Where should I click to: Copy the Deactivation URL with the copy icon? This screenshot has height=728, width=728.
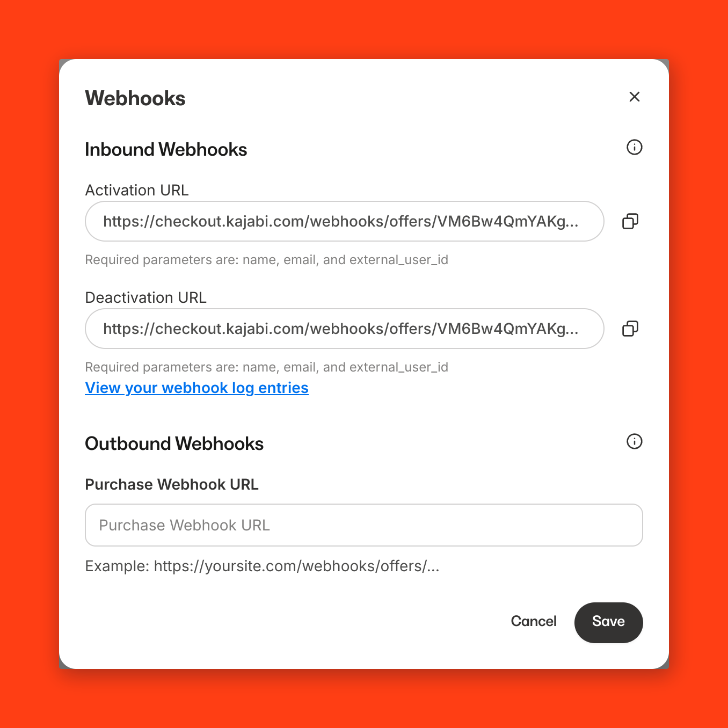click(630, 329)
